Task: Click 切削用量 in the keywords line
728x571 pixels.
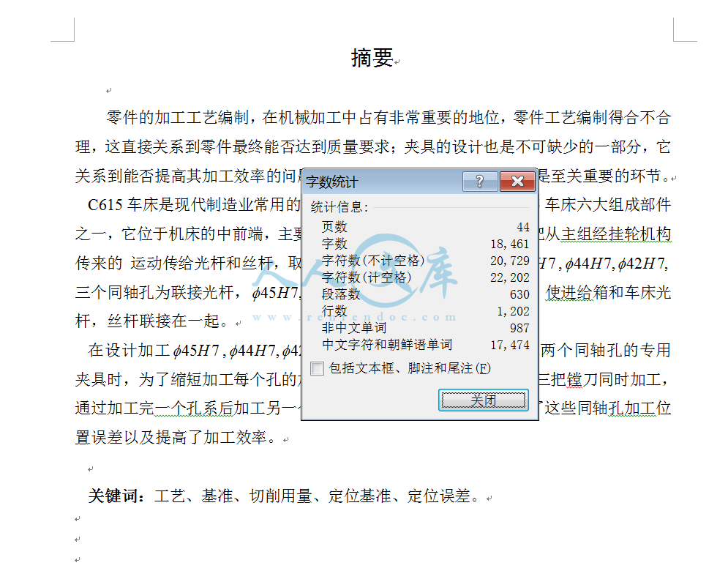Action: point(280,496)
